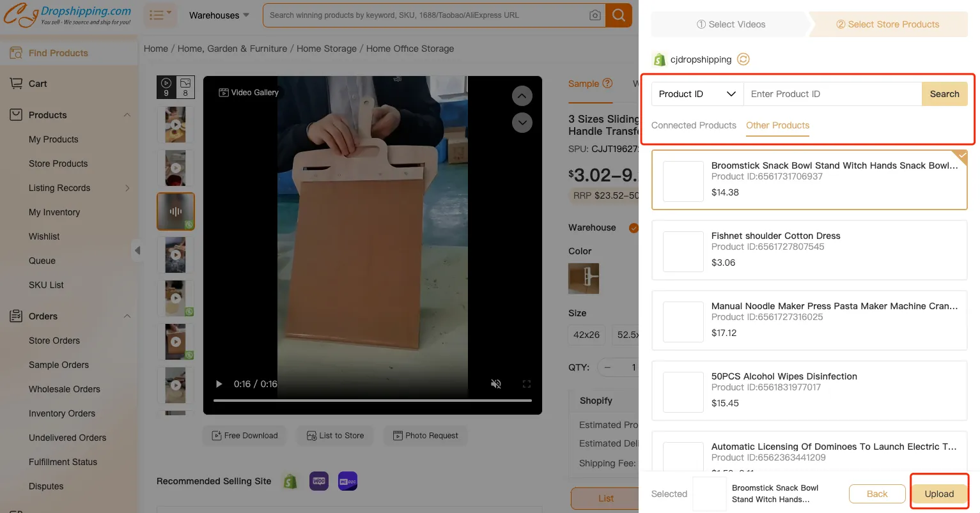This screenshot has width=980, height=513.
Task: Click the WooCommerce recommended selling site icon
Action: click(x=319, y=481)
